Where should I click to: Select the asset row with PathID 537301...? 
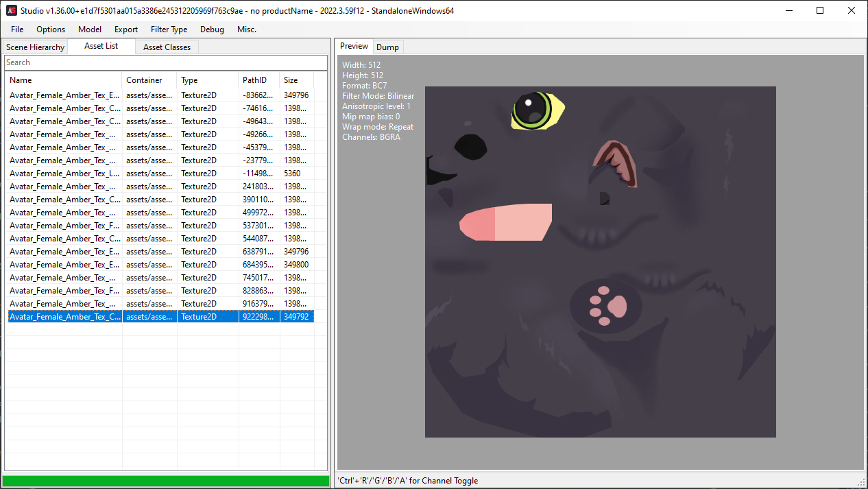tap(160, 226)
